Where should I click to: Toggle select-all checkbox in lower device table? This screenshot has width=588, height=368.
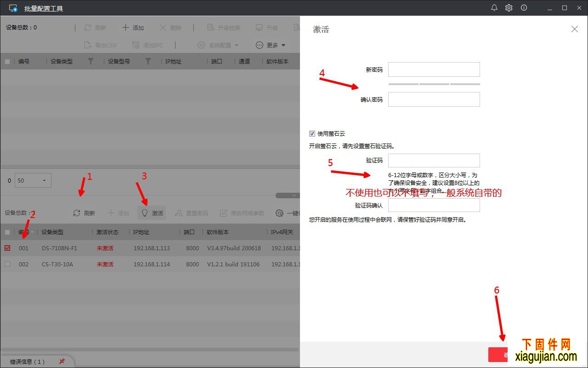[7, 232]
